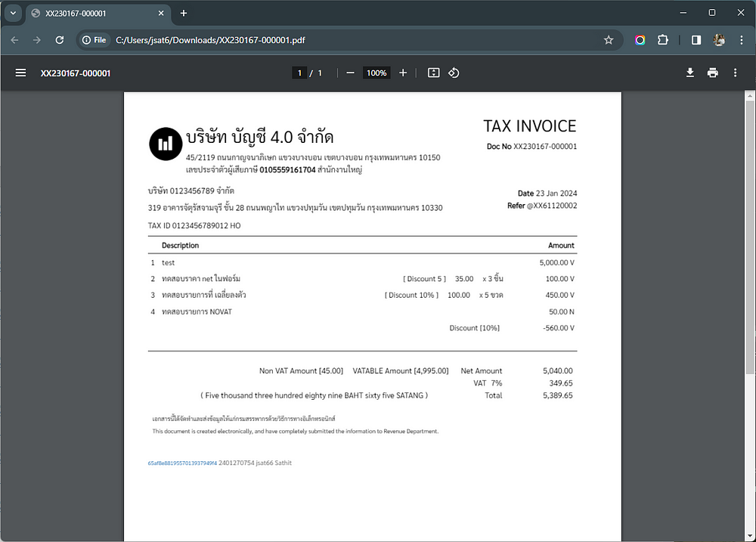Edit the PDF page number field

click(299, 73)
